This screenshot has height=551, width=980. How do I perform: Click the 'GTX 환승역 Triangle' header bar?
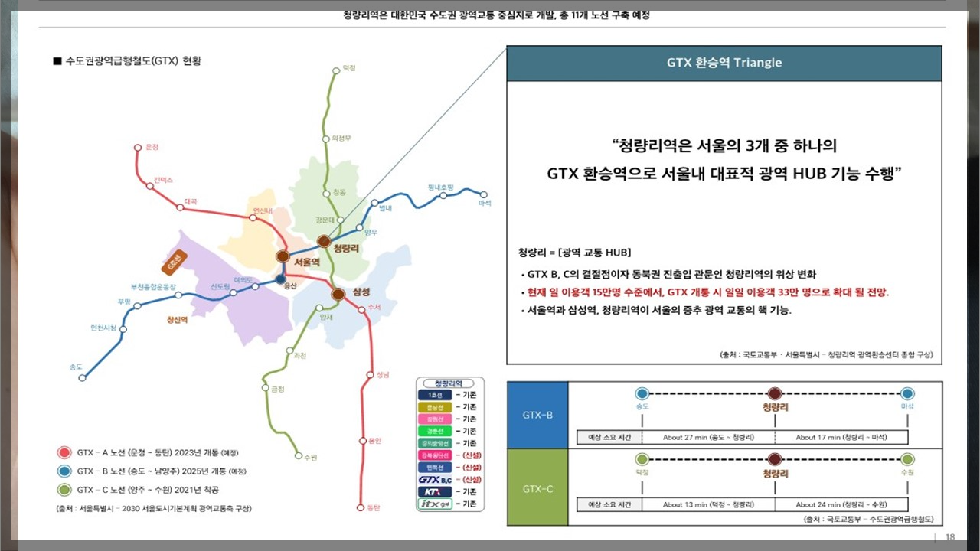[724, 63]
